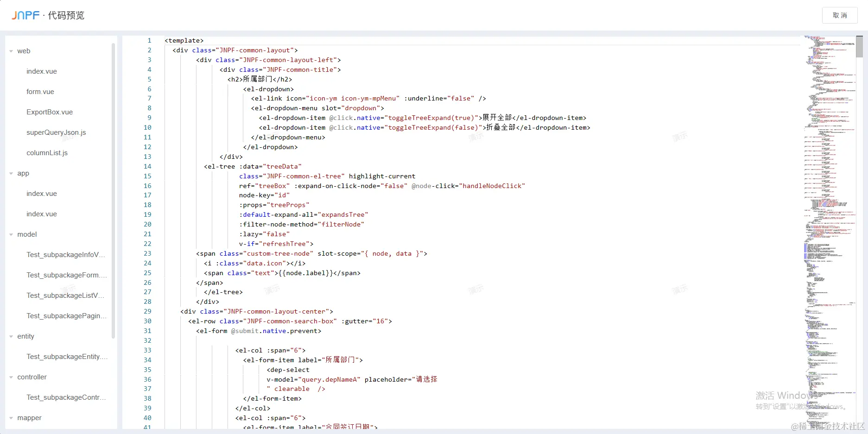This screenshot has height=434, width=868.
Task: Collapse the entity folder arrow
Action: (x=11, y=336)
